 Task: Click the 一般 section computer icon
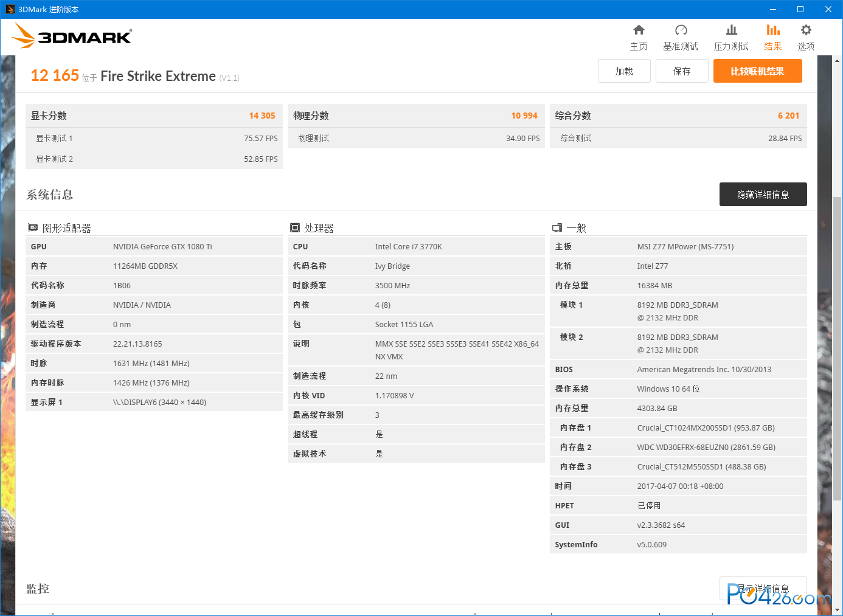tap(557, 227)
